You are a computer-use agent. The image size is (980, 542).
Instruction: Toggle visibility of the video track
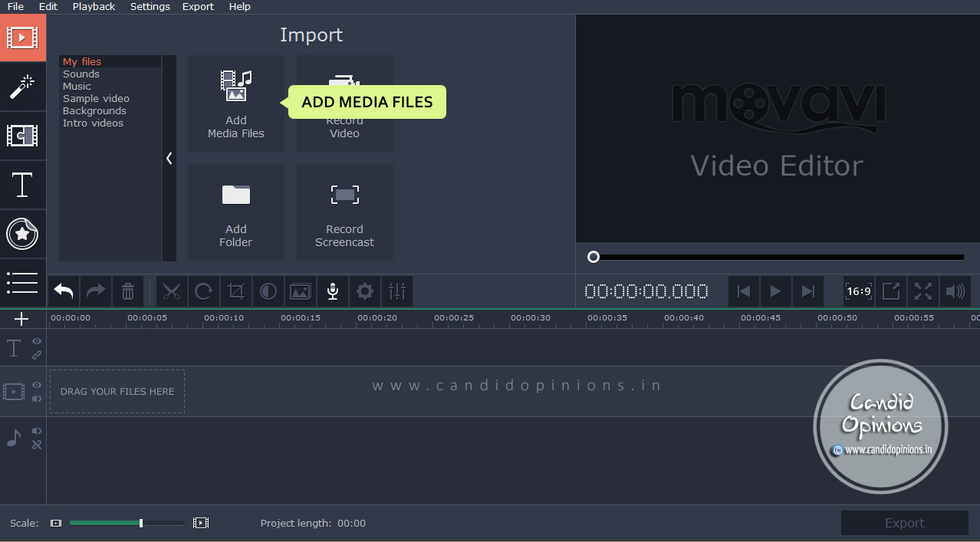[36, 386]
